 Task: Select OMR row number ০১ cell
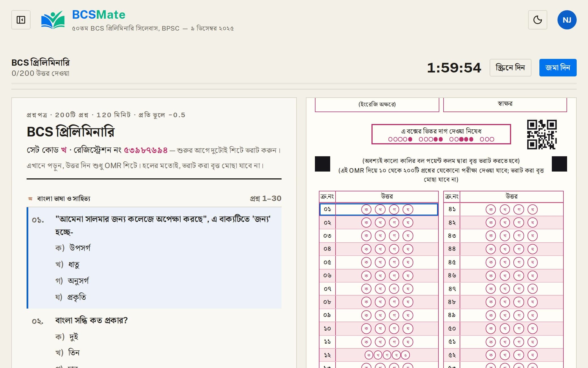pyautogui.click(x=327, y=209)
